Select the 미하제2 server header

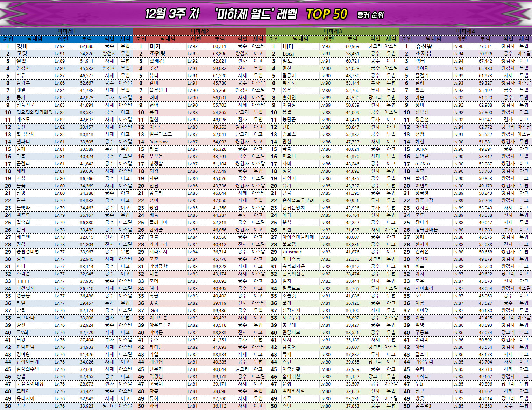[x=199, y=31]
